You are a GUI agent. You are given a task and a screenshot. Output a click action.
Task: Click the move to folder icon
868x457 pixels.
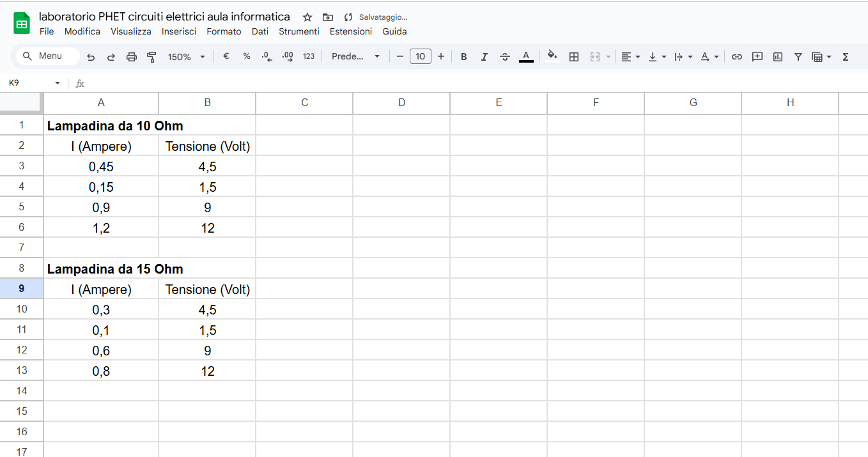coord(328,17)
